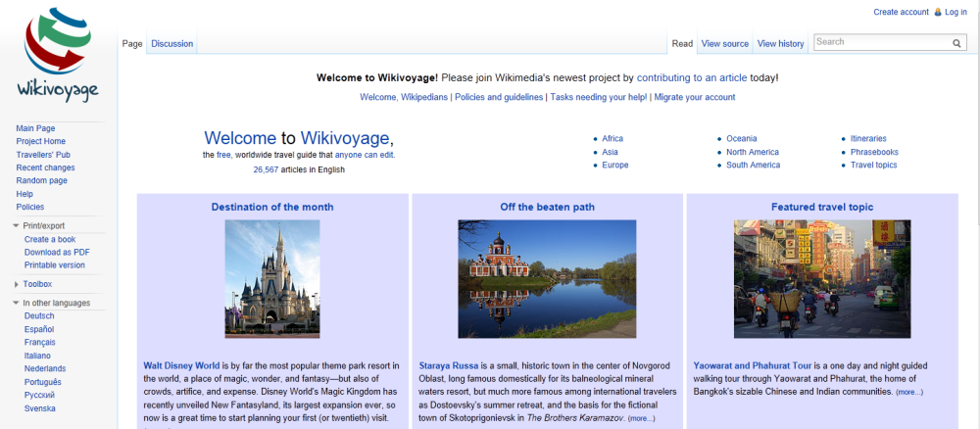Select the Page tab

point(132,44)
